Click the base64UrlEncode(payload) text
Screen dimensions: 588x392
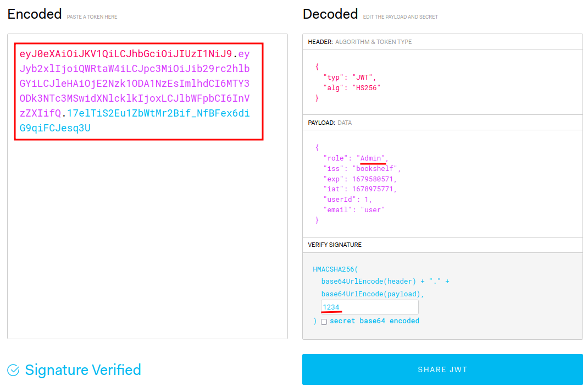(371, 294)
